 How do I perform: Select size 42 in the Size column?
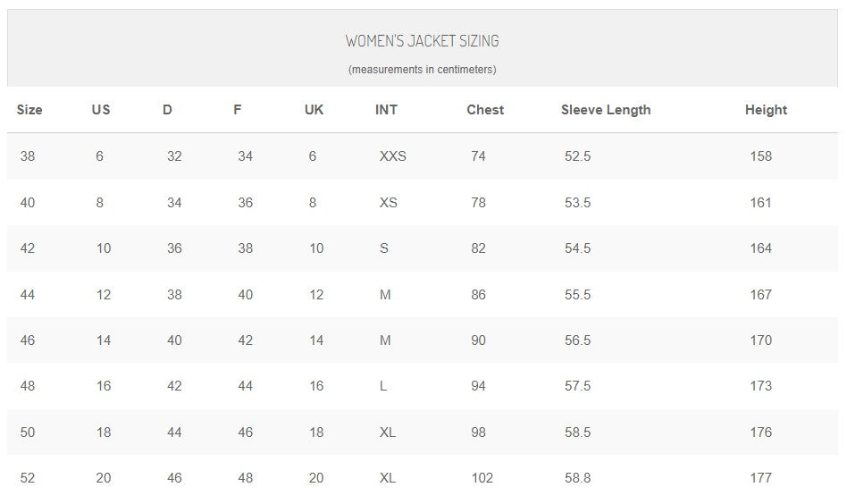(28, 248)
